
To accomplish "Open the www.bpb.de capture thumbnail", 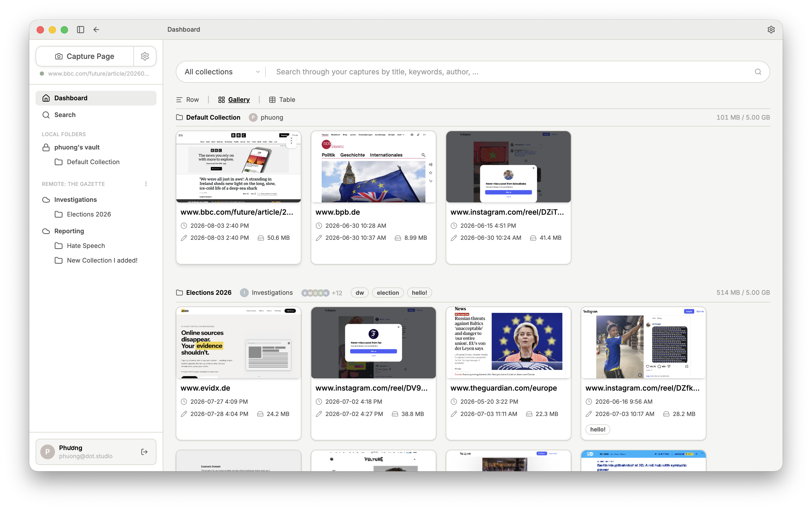I will (x=373, y=167).
